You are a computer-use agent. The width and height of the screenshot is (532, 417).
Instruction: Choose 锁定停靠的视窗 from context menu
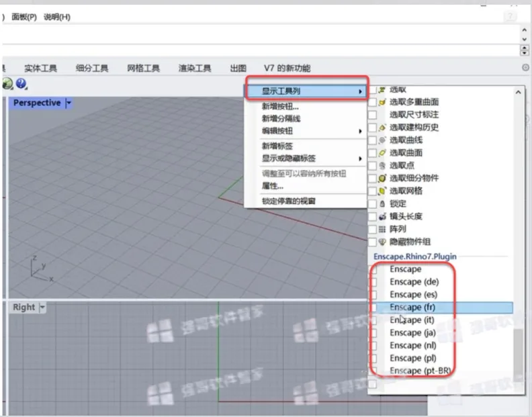289,201
